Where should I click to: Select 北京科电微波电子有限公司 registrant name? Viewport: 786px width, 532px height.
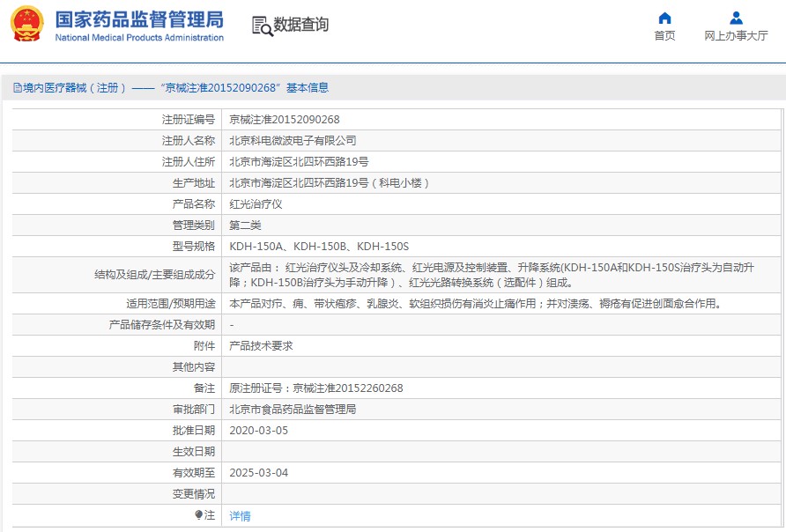tap(293, 141)
